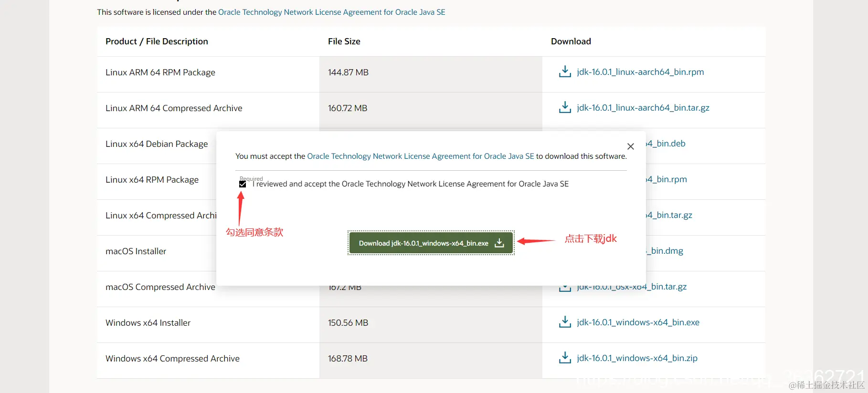Click 'Download' column header
This screenshot has width=868, height=393.
pos(571,41)
